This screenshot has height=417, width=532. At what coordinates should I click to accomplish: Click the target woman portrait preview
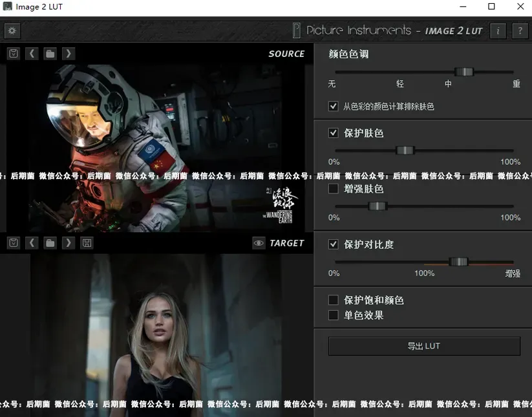click(156, 336)
